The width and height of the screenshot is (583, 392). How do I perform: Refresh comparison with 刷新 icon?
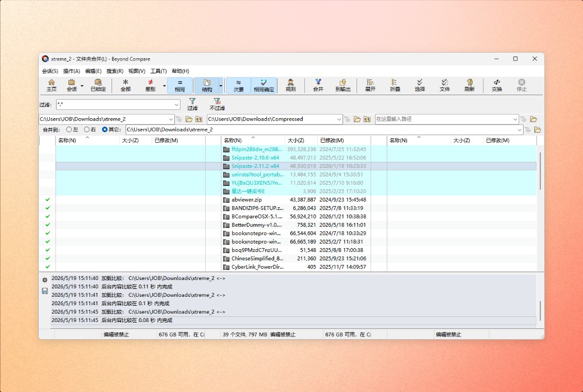pos(469,85)
